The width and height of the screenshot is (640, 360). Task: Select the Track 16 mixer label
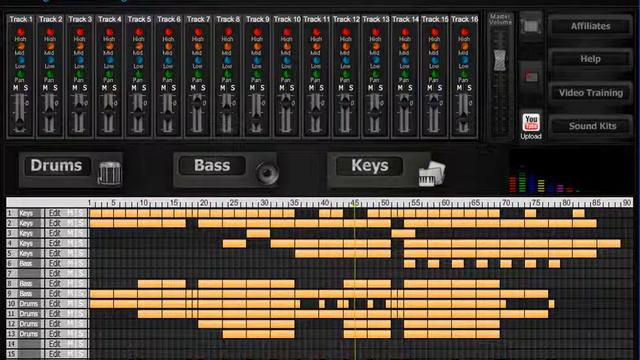point(464,19)
